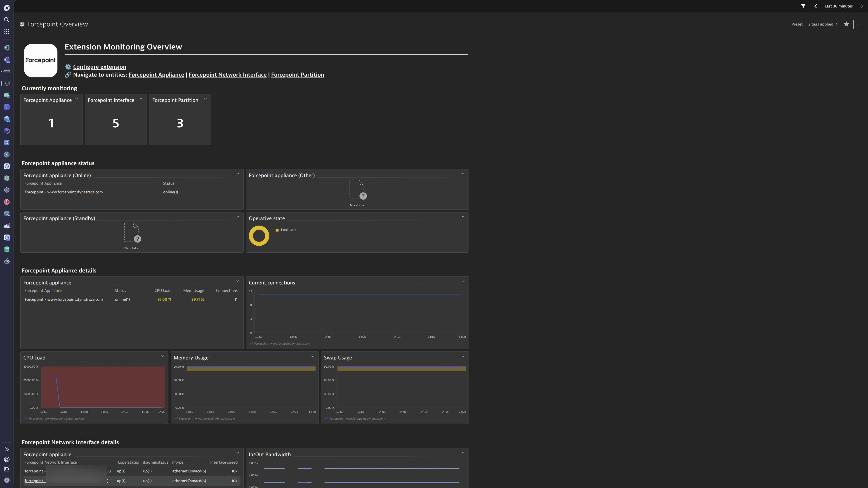Image resolution: width=868 pixels, height=488 pixels.
Task: Click the Memory Usage chart legend entry
Action: [x=205, y=419]
